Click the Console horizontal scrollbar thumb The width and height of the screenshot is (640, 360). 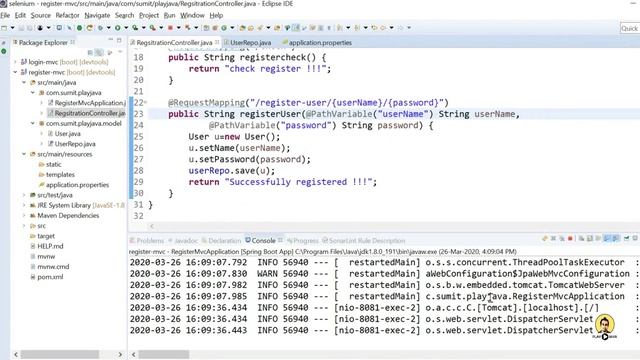coord(164,354)
